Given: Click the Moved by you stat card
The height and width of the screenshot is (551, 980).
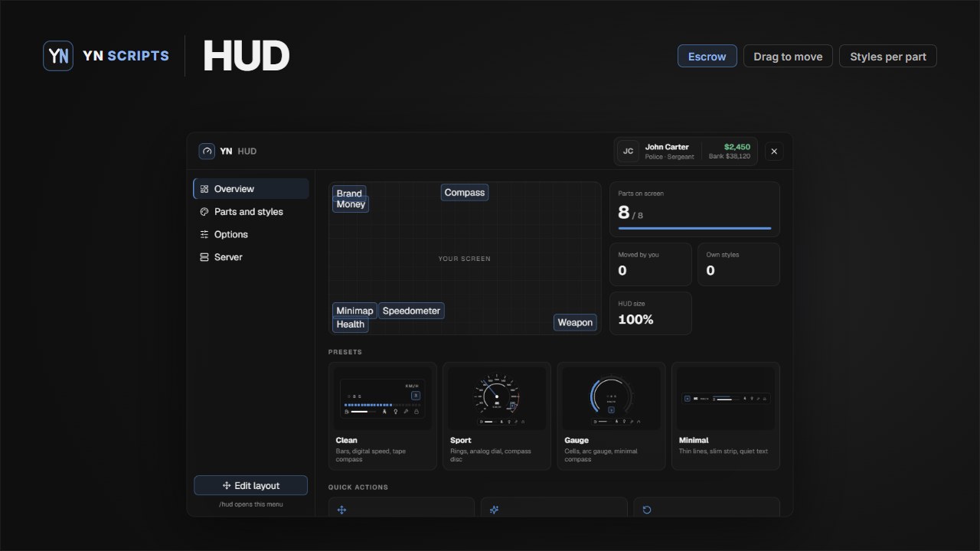Looking at the screenshot, I should click(x=651, y=264).
